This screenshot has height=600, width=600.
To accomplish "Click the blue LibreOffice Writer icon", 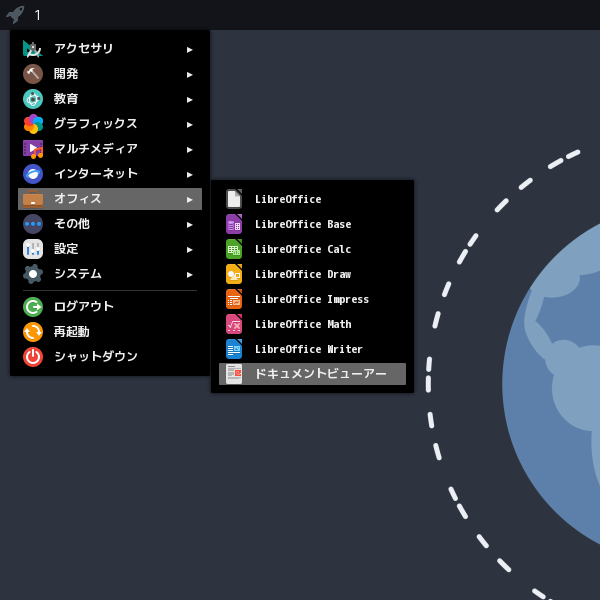I will [x=234, y=349].
